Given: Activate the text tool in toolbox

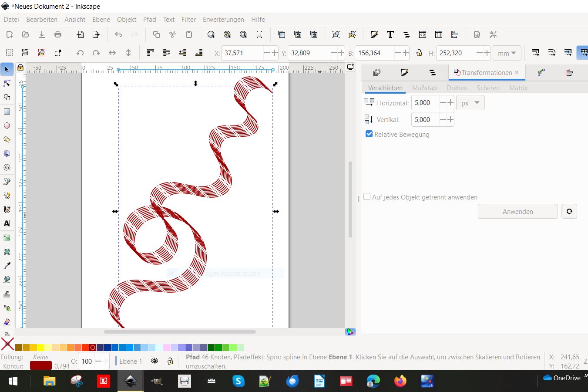Looking at the screenshot, I should pyautogui.click(x=7, y=223).
